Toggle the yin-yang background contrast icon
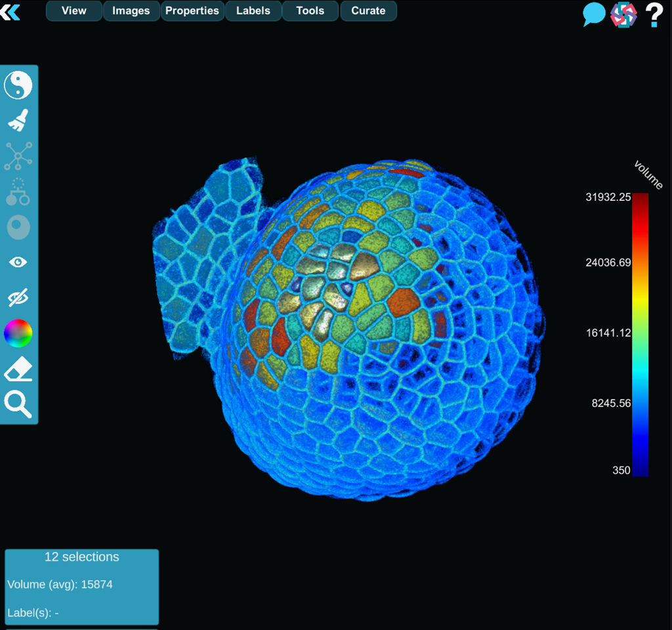 click(18, 85)
